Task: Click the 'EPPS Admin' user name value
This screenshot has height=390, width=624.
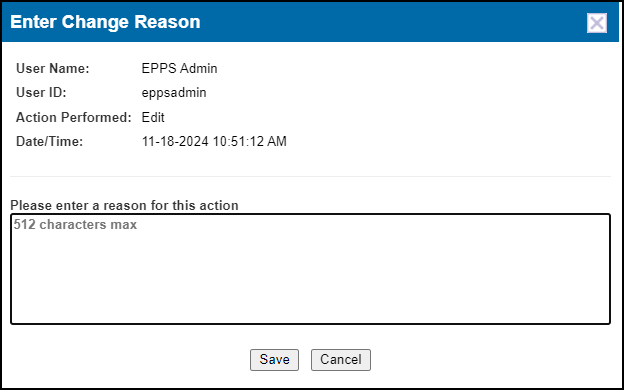Action: [179, 68]
